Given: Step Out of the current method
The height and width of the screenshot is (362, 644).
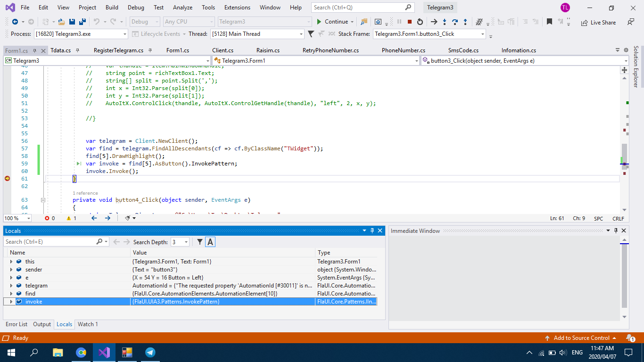Looking at the screenshot, I should pos(465,21).
